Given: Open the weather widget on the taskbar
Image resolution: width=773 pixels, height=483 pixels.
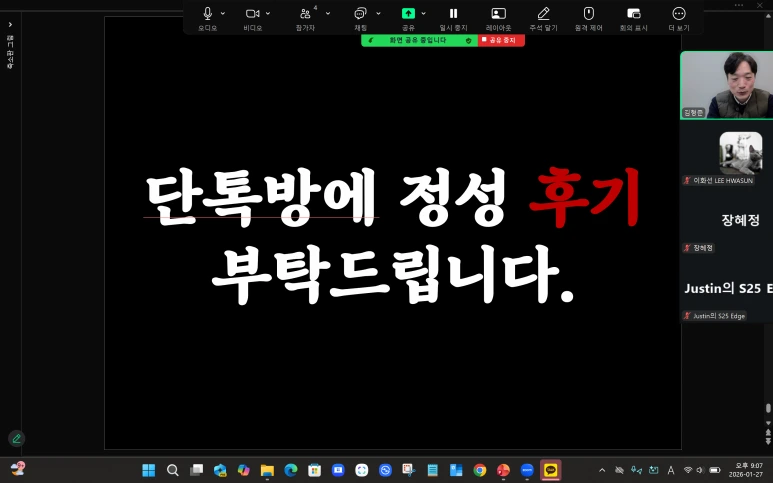Looking at the screenshot, I should [18, 468].
